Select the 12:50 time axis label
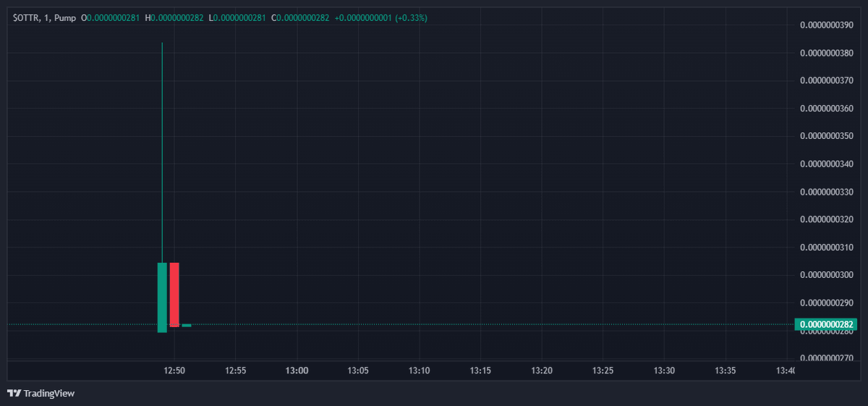This screenshot has width=868, height=406. tap(174, 371)
